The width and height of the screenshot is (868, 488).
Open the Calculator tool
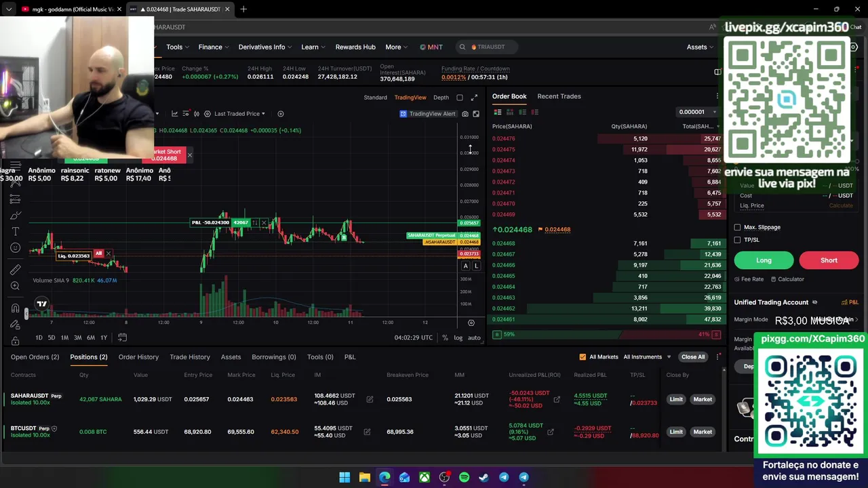coord(787,279)
